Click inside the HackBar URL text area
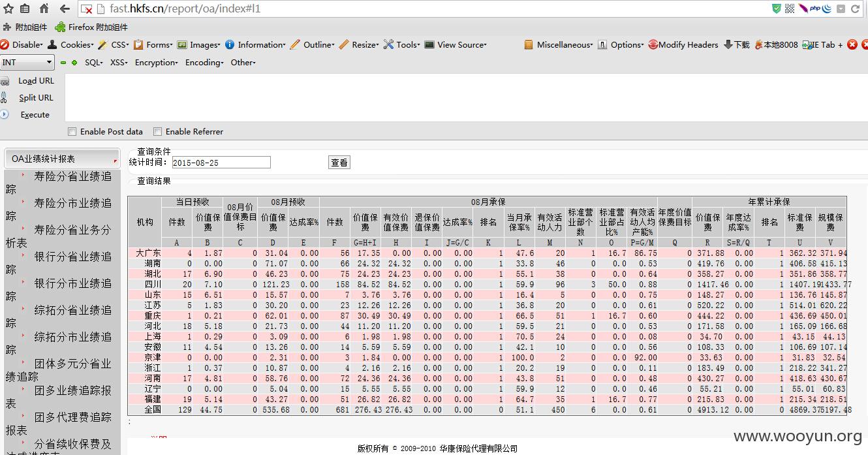868x455 pixels. 465,97
